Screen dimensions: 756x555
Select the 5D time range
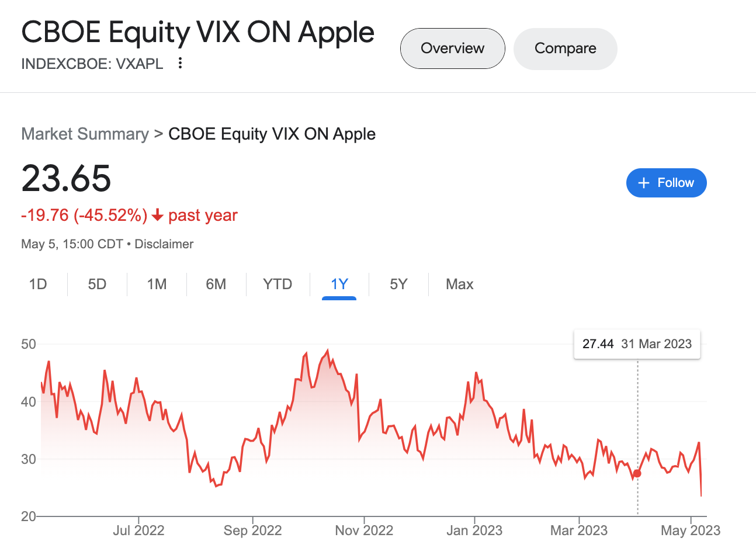pyautogui.click(x=97, y=285)
